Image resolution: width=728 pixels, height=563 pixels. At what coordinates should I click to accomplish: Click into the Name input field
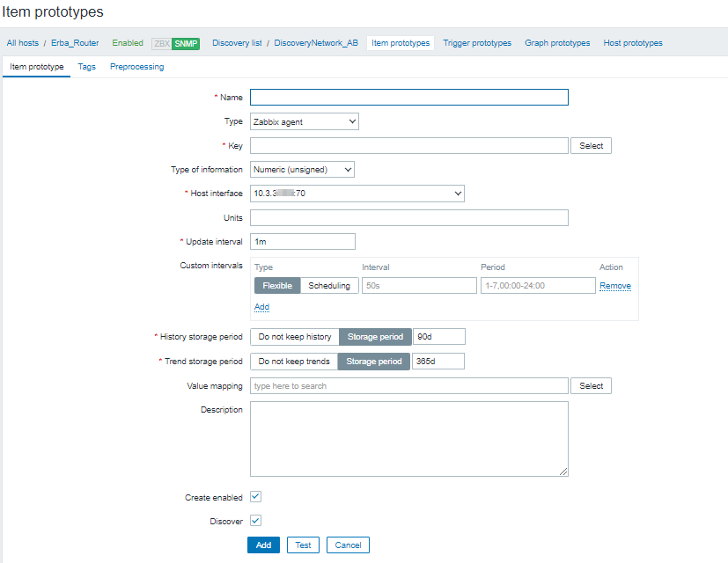(408, 98)
